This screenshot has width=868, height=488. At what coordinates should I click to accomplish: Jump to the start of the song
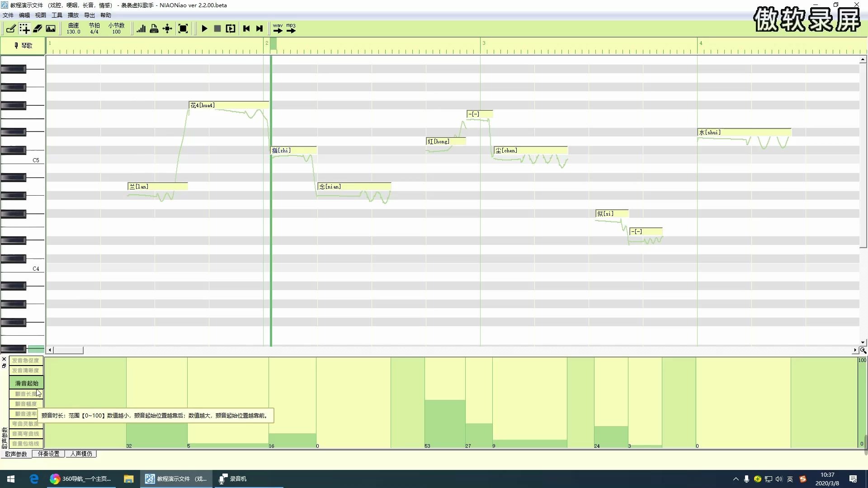246,28
